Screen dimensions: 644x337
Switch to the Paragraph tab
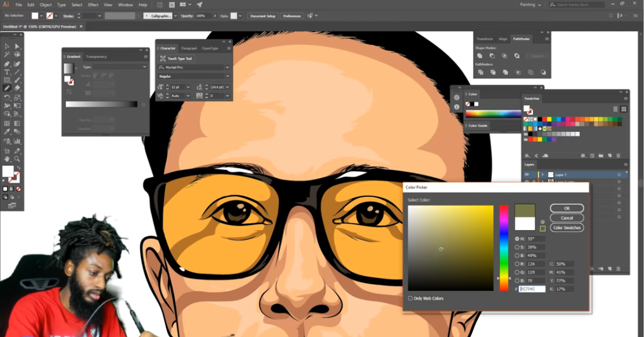pos(189,49)
